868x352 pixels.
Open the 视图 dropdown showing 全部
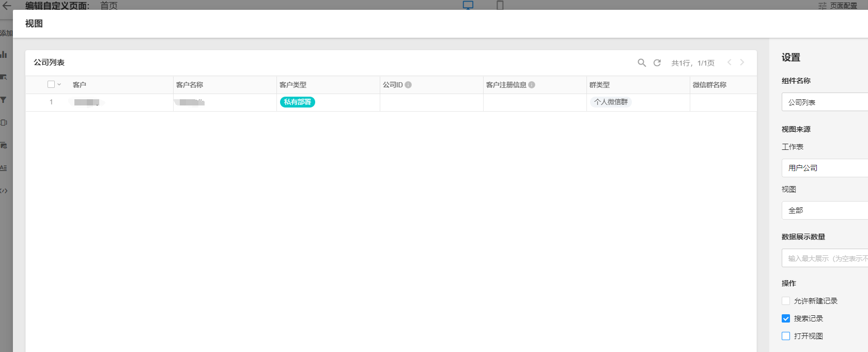pos(825,210)
